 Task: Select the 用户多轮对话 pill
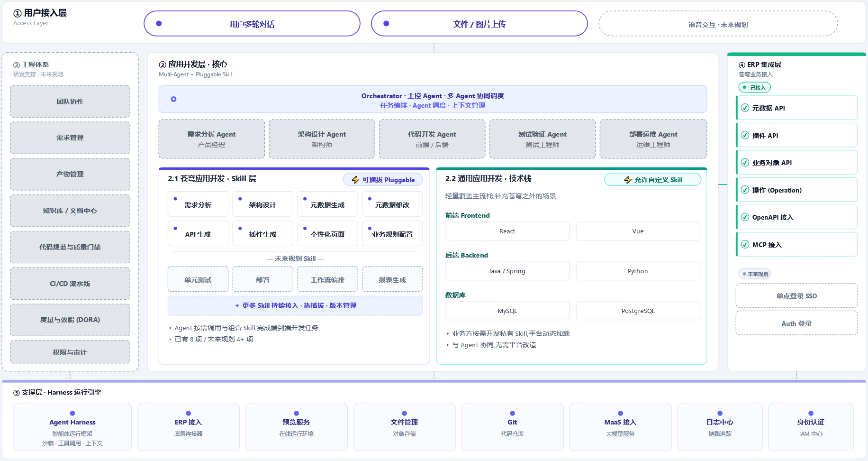tap(252, 24)
